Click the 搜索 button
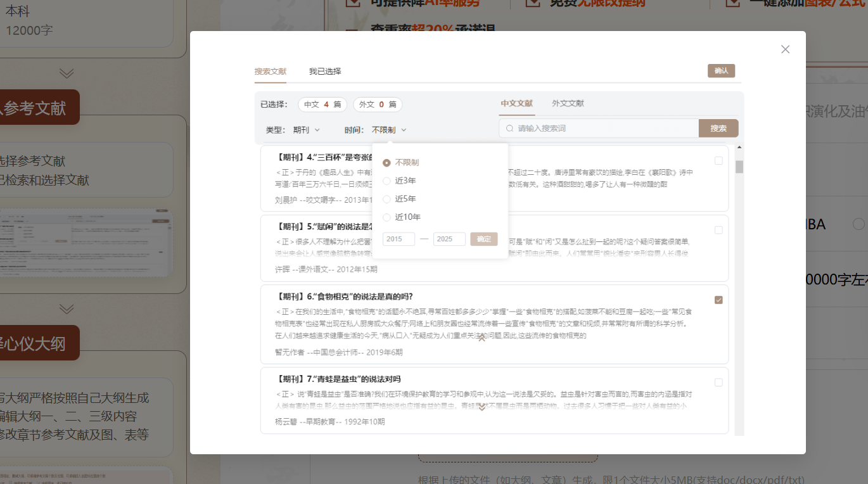 pyautogui.click(x=718, y=129)
